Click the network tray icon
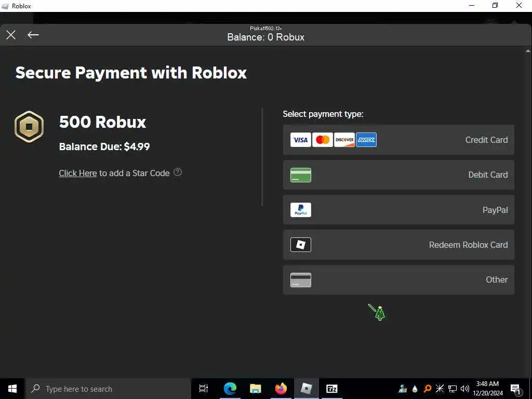The width and height of the screenshot is (532, 399). tap(453, 389)
